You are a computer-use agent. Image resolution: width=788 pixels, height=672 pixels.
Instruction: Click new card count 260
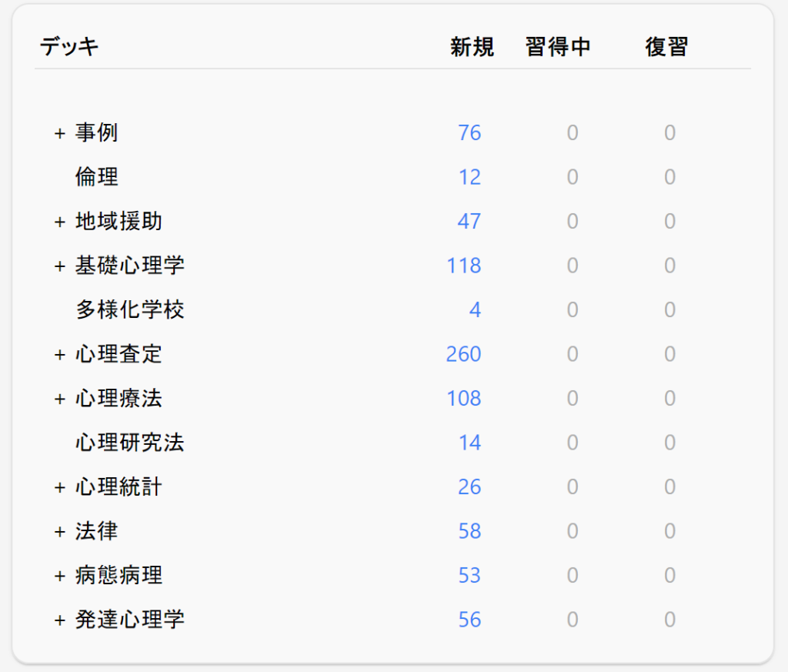[x=463, y=354]
